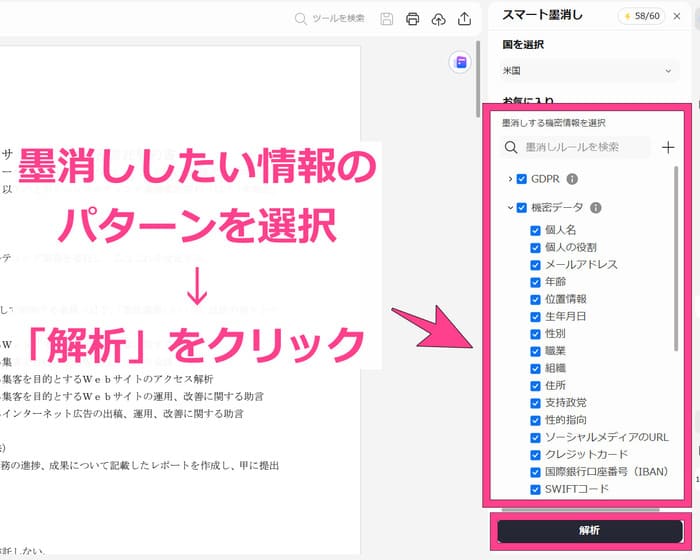Uncheck the 個人名 checkbox

coord(535,230)
